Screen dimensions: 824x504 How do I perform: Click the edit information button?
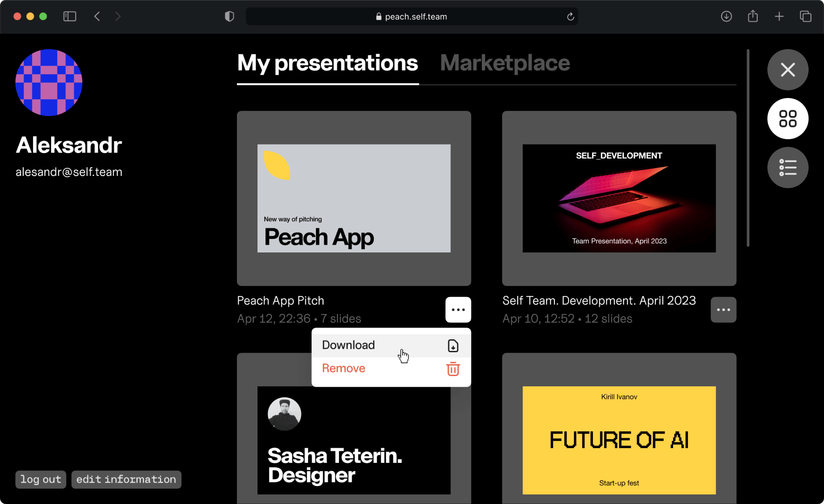coord(126,479)
